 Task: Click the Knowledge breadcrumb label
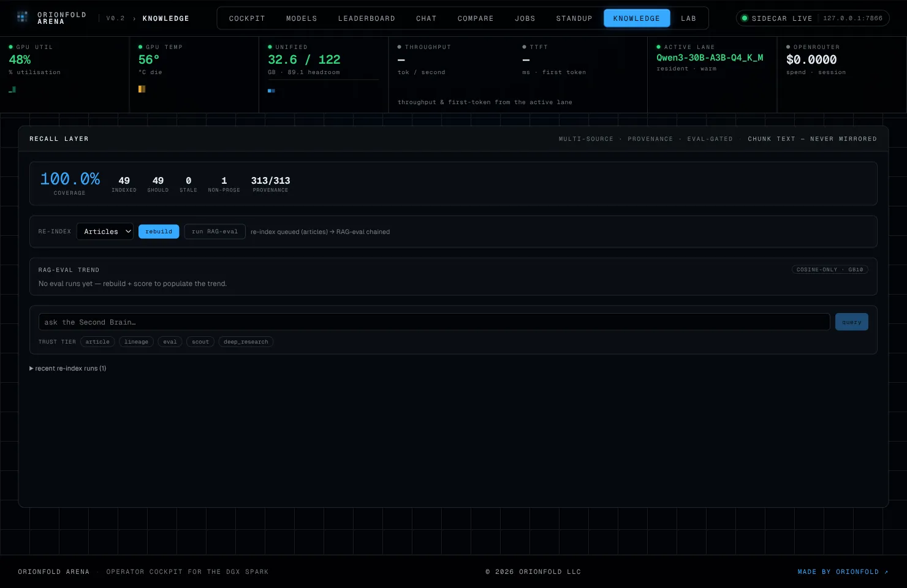(165, 18)
